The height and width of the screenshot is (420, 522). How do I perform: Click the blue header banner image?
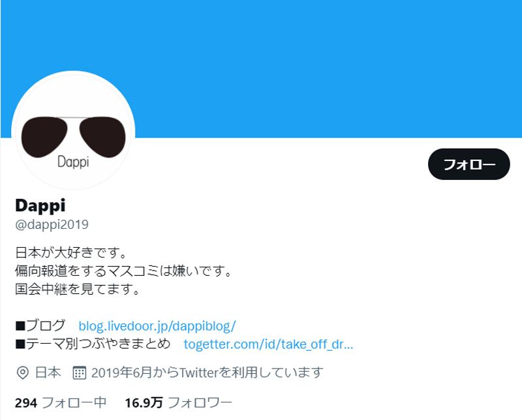click(261, 68)
